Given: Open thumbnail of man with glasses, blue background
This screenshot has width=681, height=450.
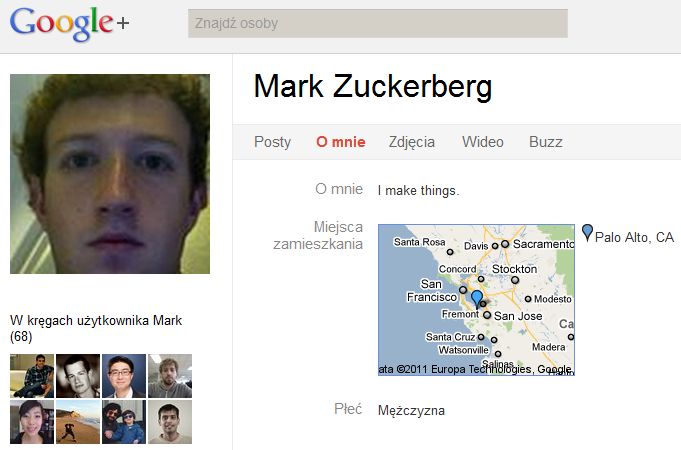Looking at the screenshot, I should point(124,376).
